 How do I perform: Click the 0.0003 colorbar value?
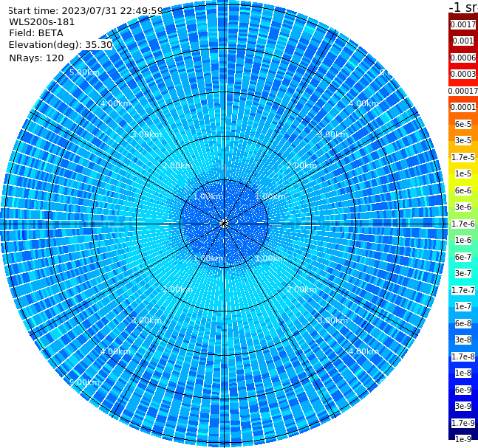463,74
